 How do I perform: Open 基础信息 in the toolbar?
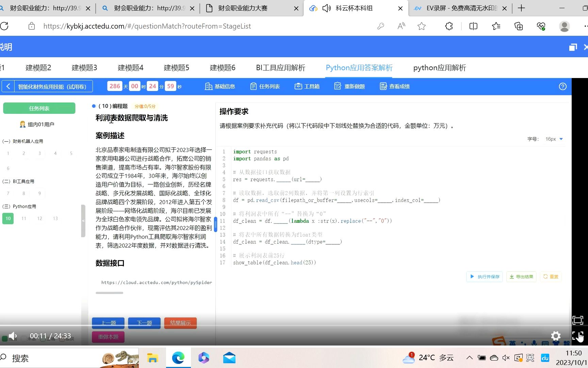220,87
